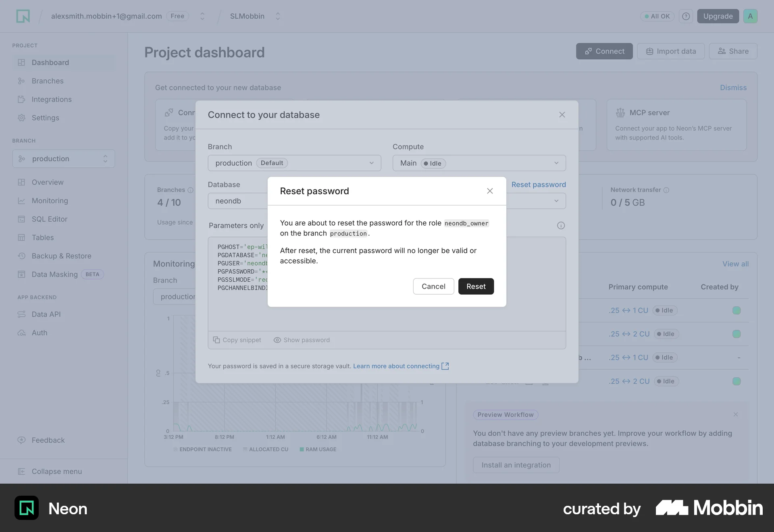Click View all branches link

(x=735, y=264)
